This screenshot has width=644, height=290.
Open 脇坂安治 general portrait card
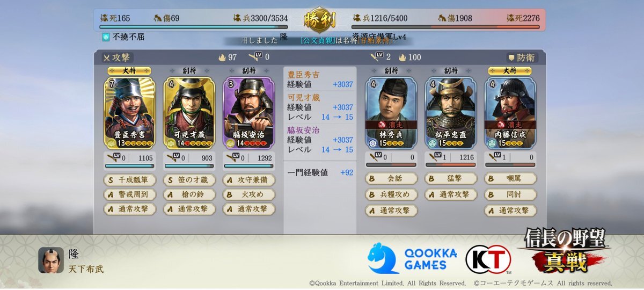[248, 112]
